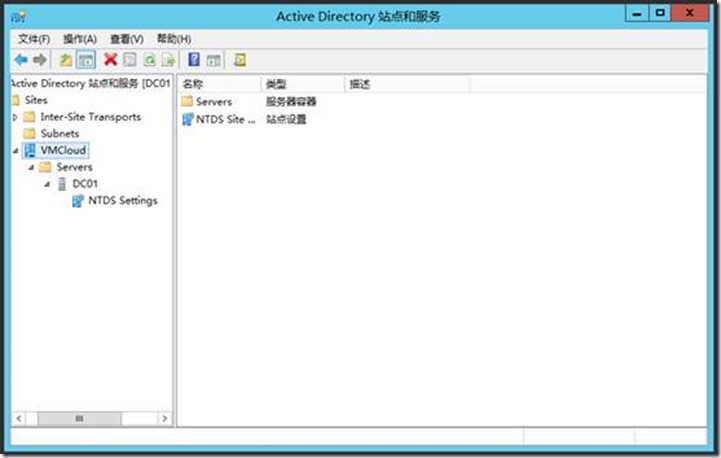Click the Servers folder icon in tree
Screen dimensions: 721x458
[45, 167]
